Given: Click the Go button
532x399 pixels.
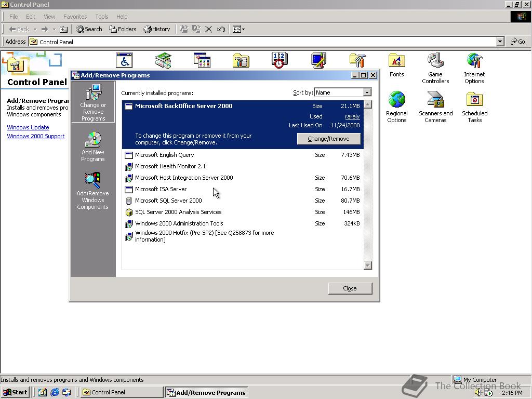Looking at the screenshot, I should click(x=518, y=42).
